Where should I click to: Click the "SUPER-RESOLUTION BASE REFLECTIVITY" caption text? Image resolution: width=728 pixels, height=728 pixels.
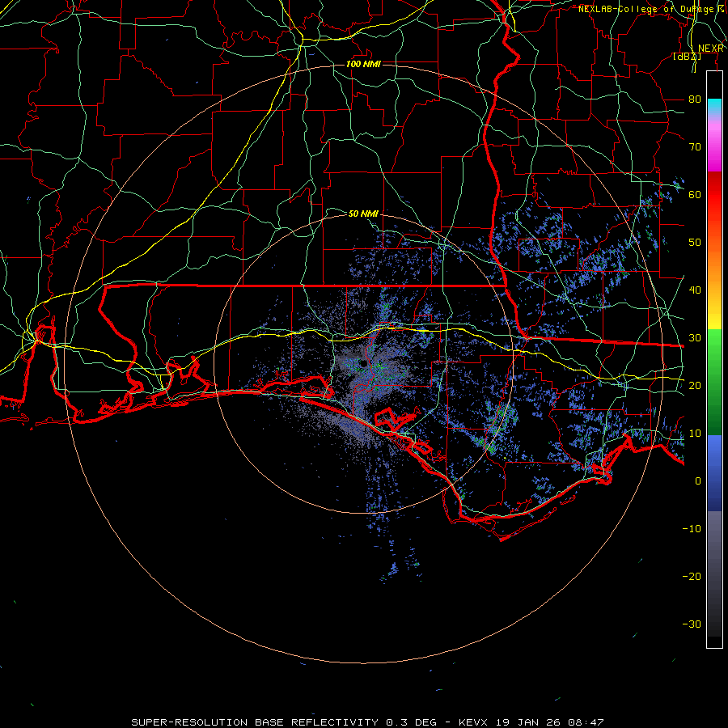[x=255, y=722]
